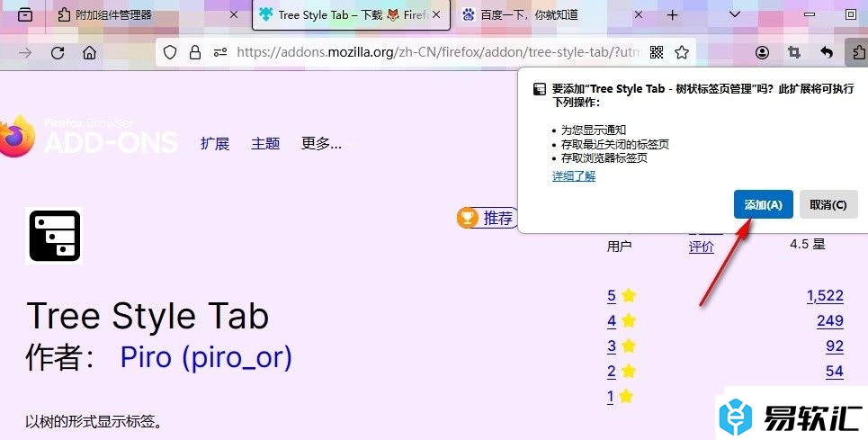
Task: Close the 附加组件管理器 tab
Action: coord(234,15)
